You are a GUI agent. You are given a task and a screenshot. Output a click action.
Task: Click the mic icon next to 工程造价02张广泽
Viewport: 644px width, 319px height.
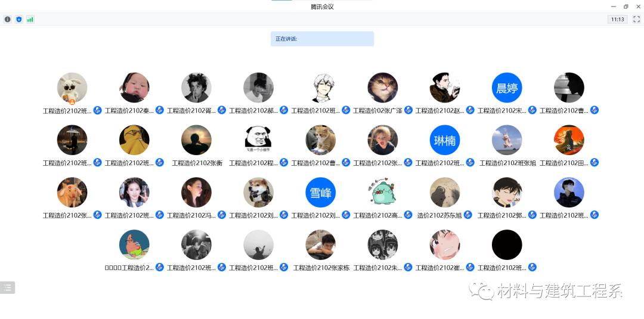pos(408,110)
